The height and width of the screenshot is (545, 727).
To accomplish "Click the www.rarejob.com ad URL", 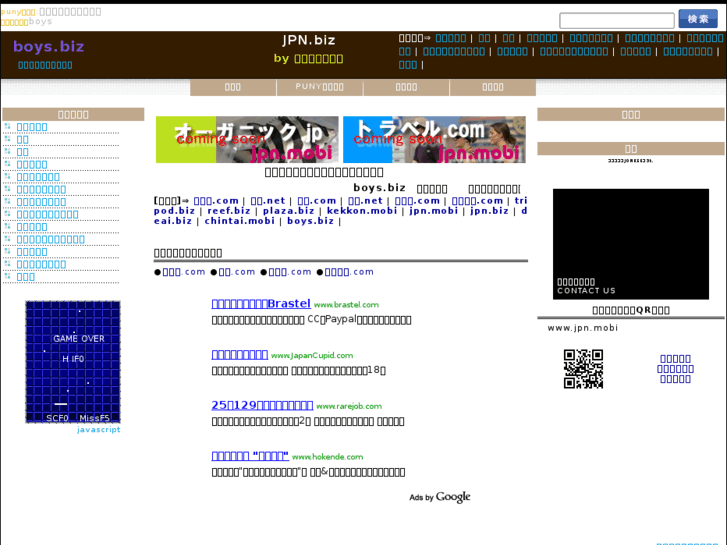I will tap(349, 406).
